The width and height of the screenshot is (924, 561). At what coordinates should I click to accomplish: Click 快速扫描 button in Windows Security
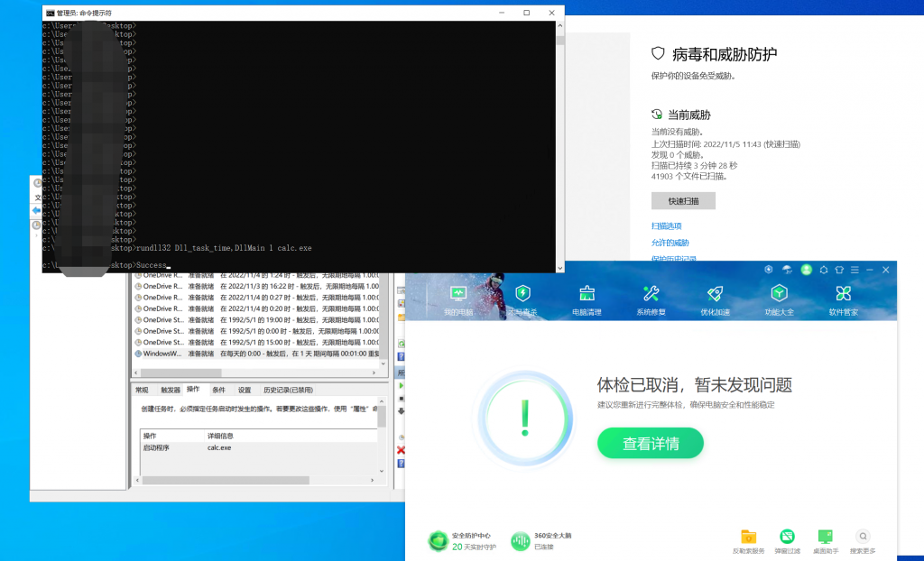point(683,201)
